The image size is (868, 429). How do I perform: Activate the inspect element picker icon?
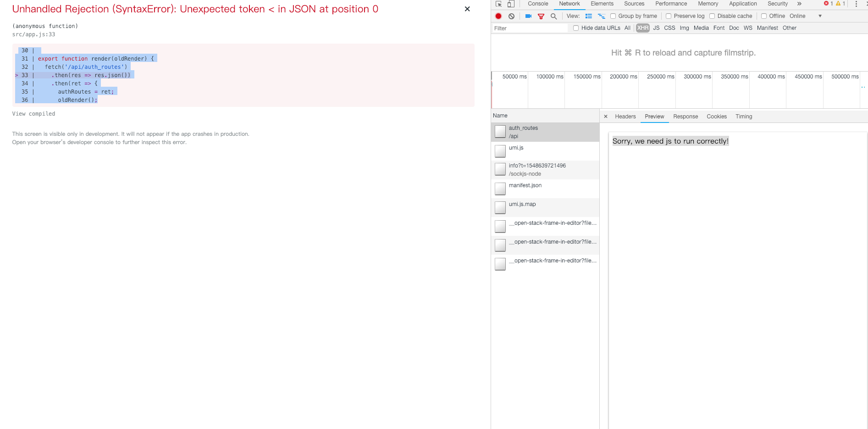tap(498, 4)
